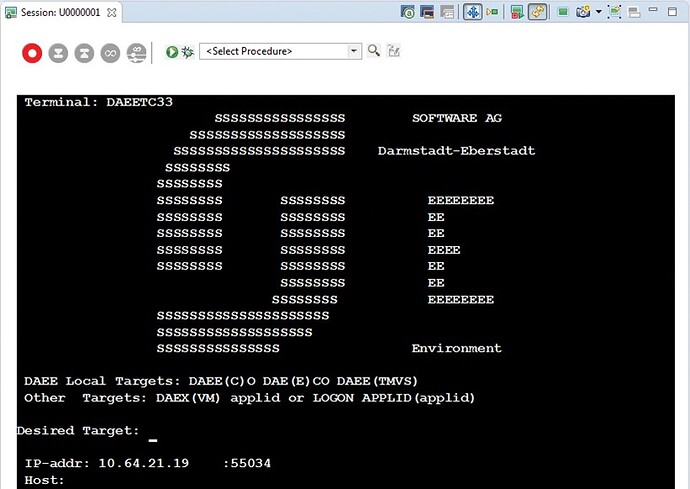Click the 'Darmstadt-Eberstadt' text
Screen dimensions: 690x489
tap(456, 151)
